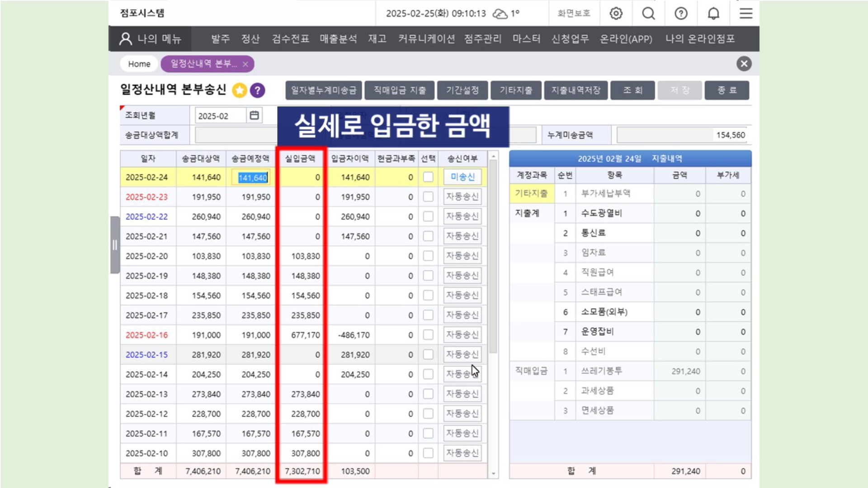Switch to the Home tab
This screenshot has width=868, height=488.
[x=139, y=64]
